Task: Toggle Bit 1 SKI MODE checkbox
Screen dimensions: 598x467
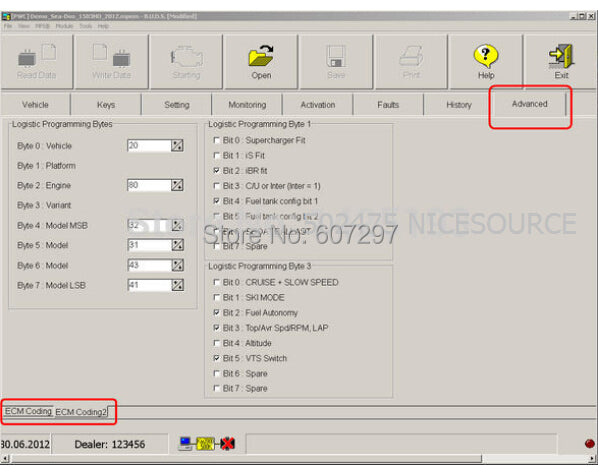Action: pyautogui.click(x=217, y=297)
